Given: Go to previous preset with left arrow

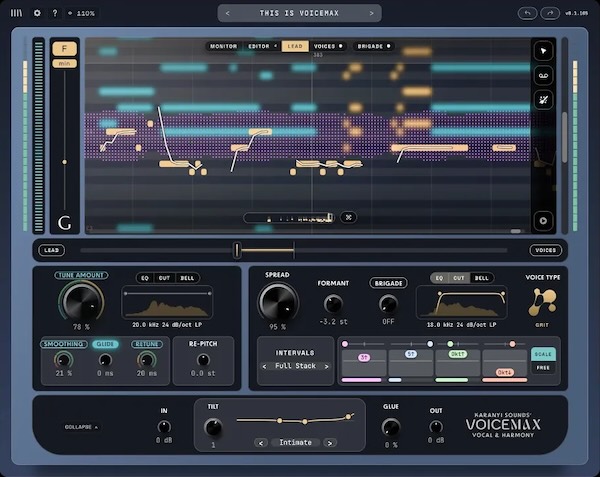Looking at the screenshot, I should pos(227,13).
